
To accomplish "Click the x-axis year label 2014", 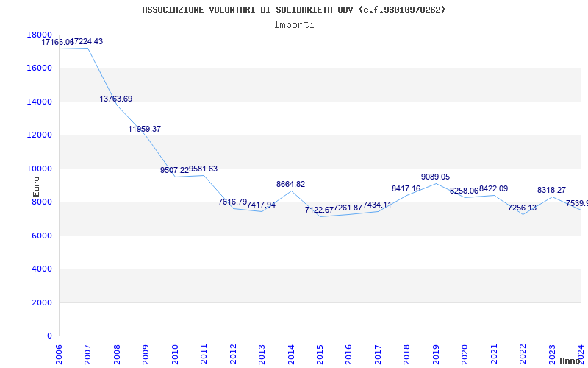I will point(290,354).
